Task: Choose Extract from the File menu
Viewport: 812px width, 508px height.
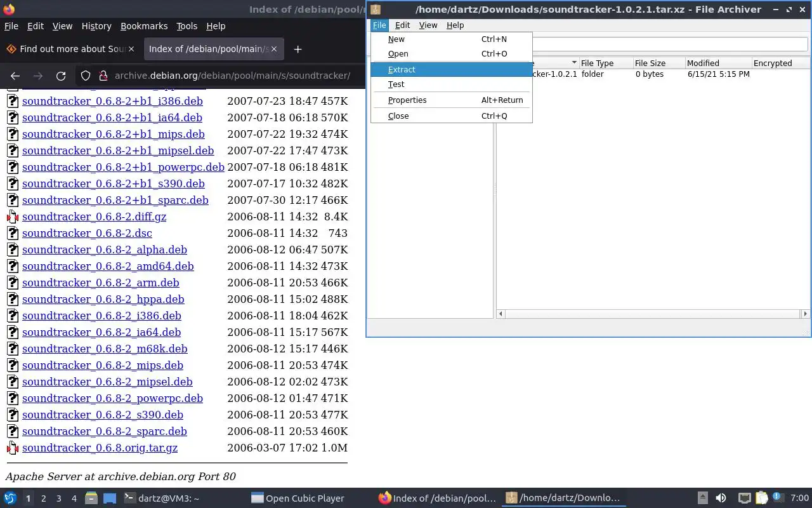Action: pyautogui.click(x=451, y=69)
